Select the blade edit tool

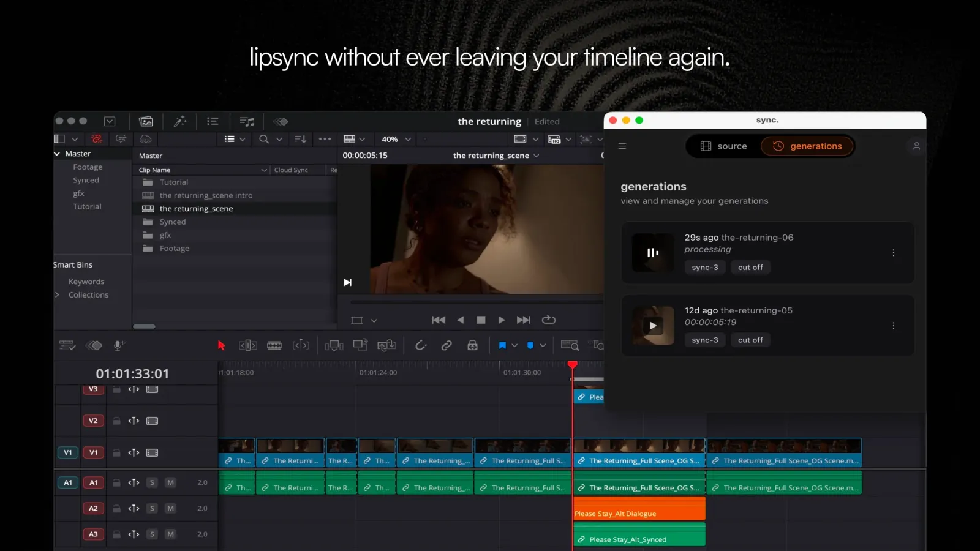pyautogui.click(x=274, y=345)
